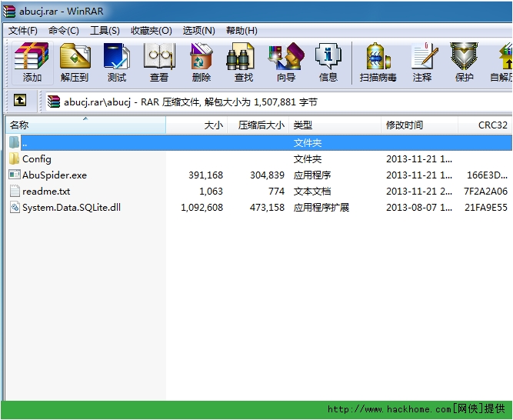Select the AbuSpider.exe file name
This screenshot has height=420, width=513.
55,175
